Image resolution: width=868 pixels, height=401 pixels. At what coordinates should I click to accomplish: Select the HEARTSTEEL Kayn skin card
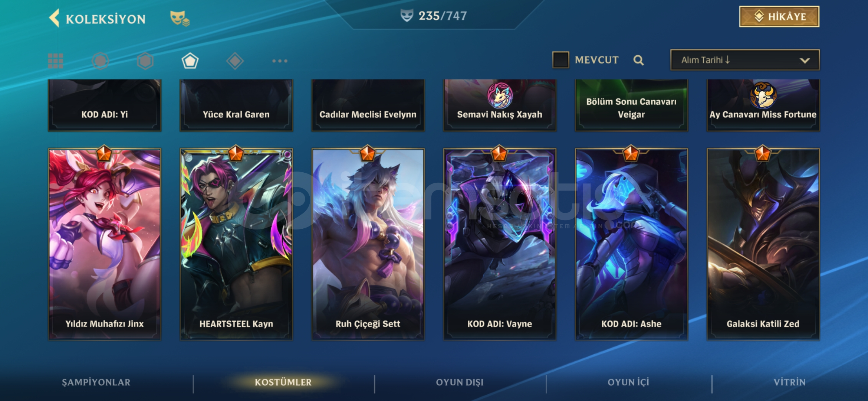click(236, 244)
